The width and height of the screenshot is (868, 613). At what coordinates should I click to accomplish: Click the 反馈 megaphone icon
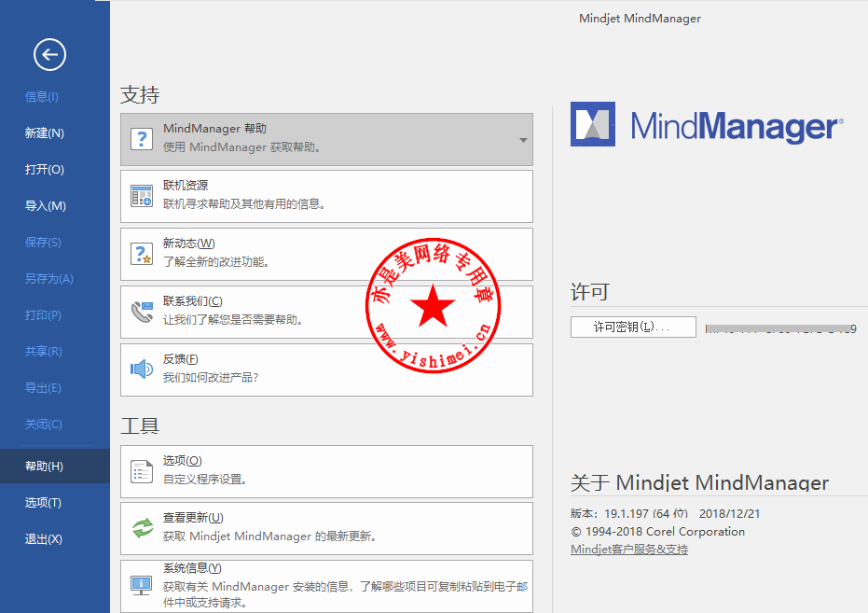coord(142,369)
